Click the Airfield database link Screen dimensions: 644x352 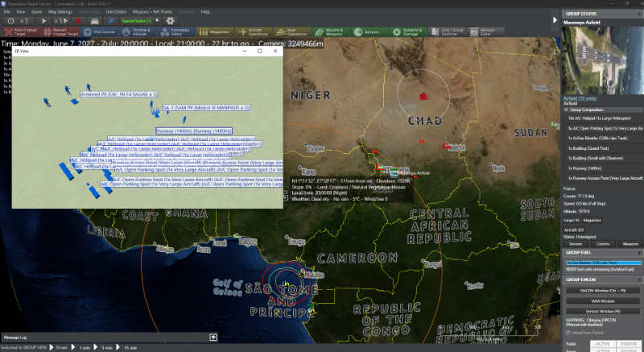[x=580, y=98]
